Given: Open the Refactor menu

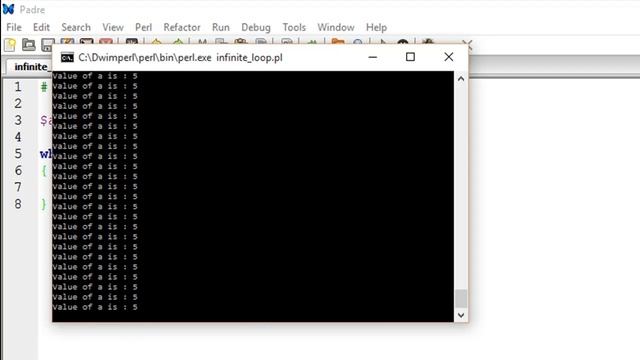Looking at the screenshot, I should coord(182,27).
